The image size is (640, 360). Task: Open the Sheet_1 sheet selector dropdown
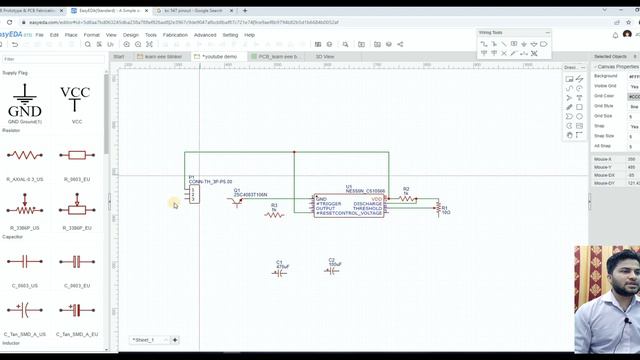150,340
